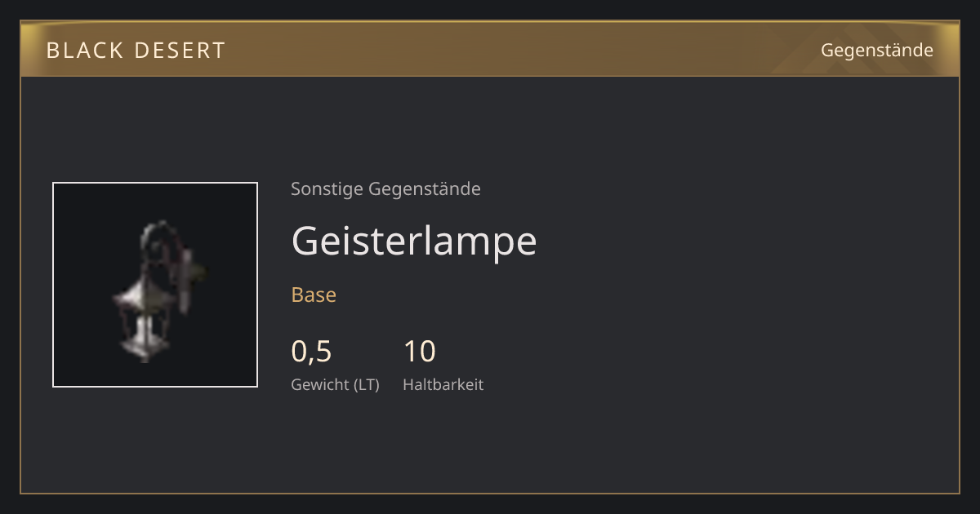Image resolution: width=980 pixels, height=514 pixels.
Task: Select the Sonstige Gegenstände category text
Action: (385, 189)
